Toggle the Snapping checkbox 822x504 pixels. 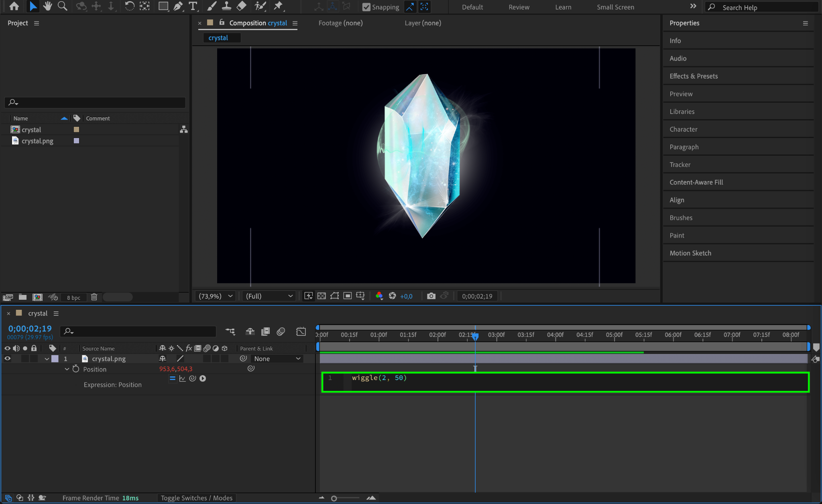[366, 7]
